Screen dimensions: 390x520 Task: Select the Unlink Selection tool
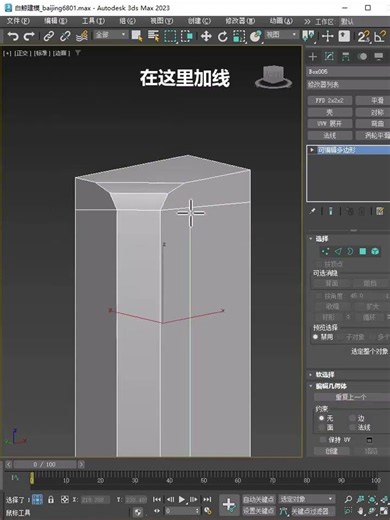(65, 36)
